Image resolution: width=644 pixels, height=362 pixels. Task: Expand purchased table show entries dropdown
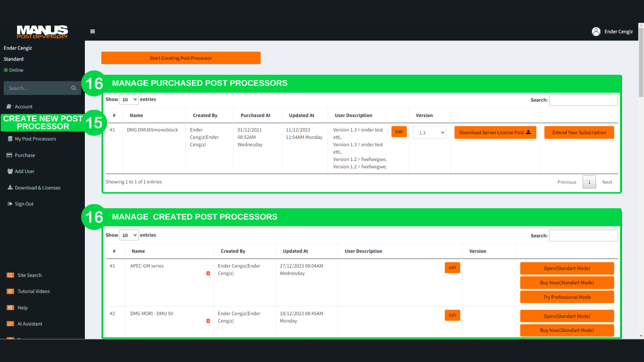129,99
